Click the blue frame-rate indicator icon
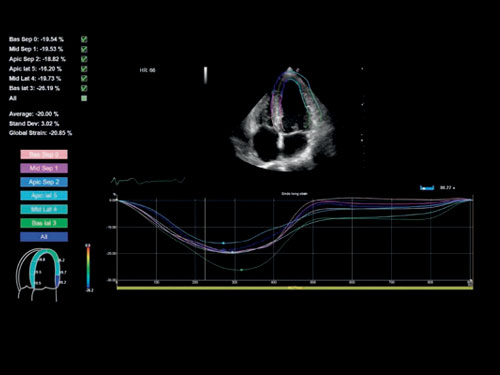500x375 pixels. (427, 188)
